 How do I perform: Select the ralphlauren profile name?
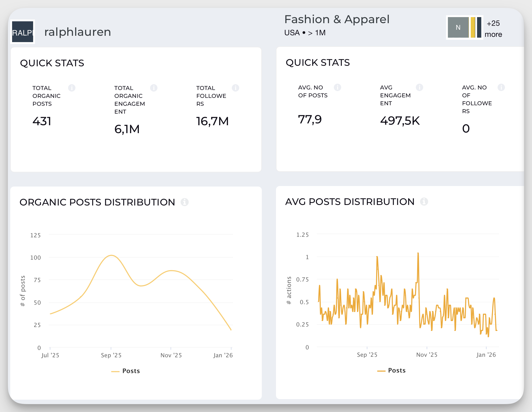(x=78, y=32)
